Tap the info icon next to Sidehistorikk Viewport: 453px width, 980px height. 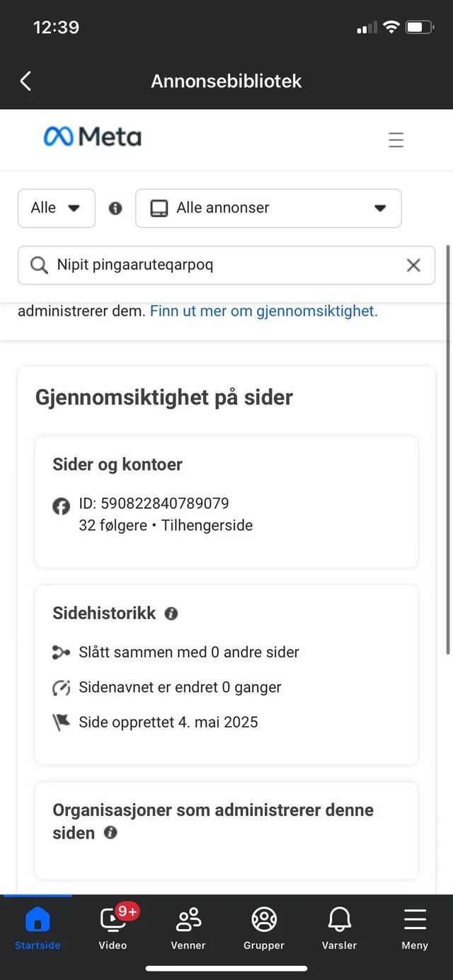click(171, 613)
